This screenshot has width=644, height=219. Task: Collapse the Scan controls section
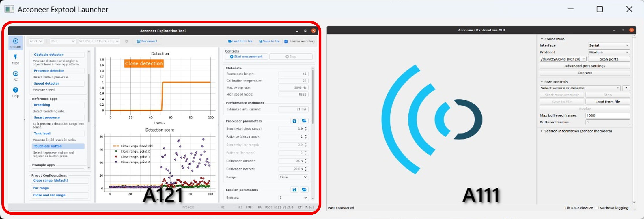[542, 82]
